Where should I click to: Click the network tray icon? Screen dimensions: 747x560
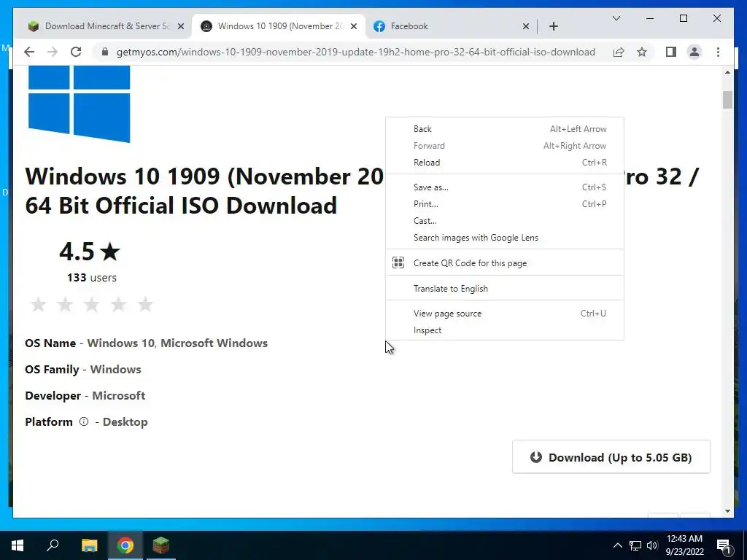click(x=635, y=545)
